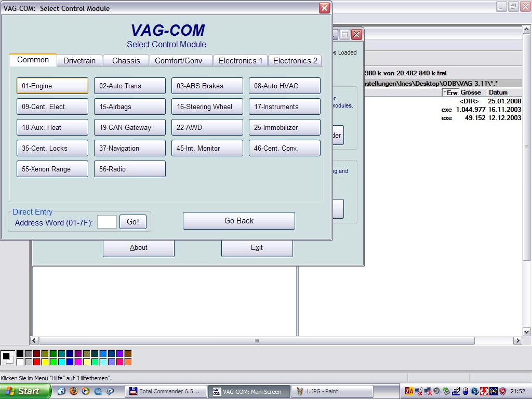532x399 pixels.
Task: Click About in VAG-COM main window
Action: [x=138, y=248]
